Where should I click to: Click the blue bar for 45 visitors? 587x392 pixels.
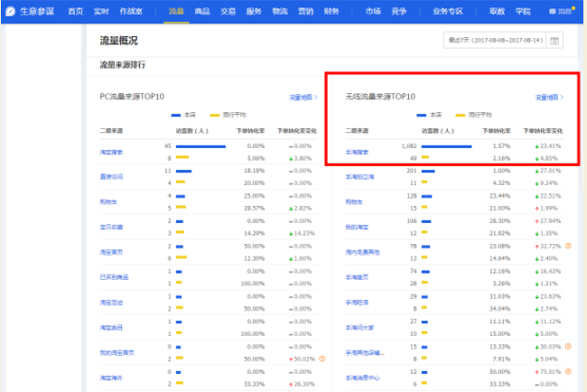point(200,146)
